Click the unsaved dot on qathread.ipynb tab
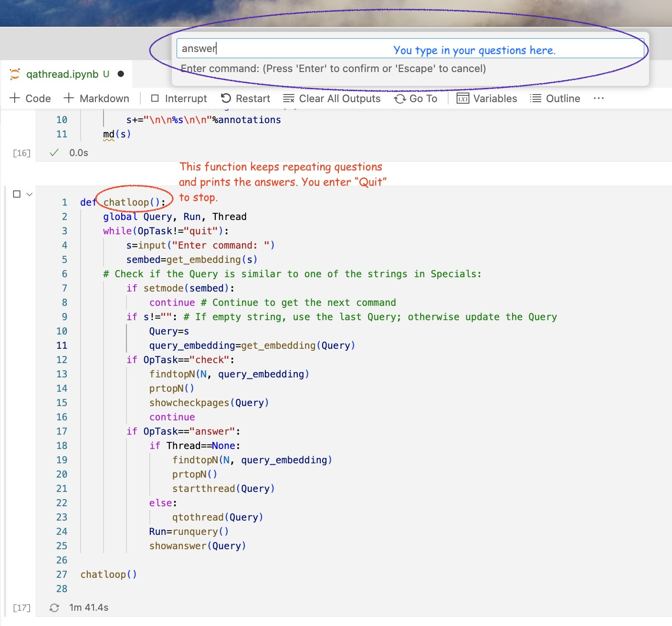This screenshot has width=672, height=626. coord(121,74)
